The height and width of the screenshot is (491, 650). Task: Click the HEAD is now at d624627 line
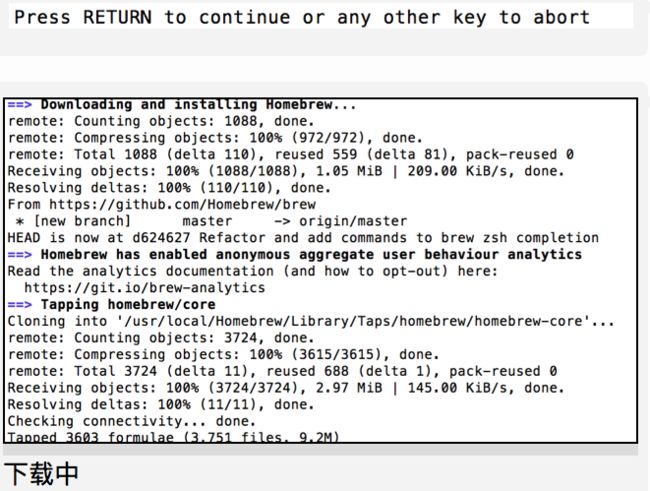coord(303,238)
